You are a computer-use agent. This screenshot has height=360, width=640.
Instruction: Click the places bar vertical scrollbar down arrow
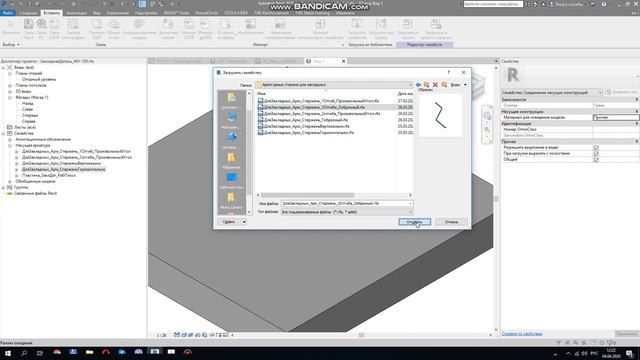pyautogui.click(x=249, y=212)
